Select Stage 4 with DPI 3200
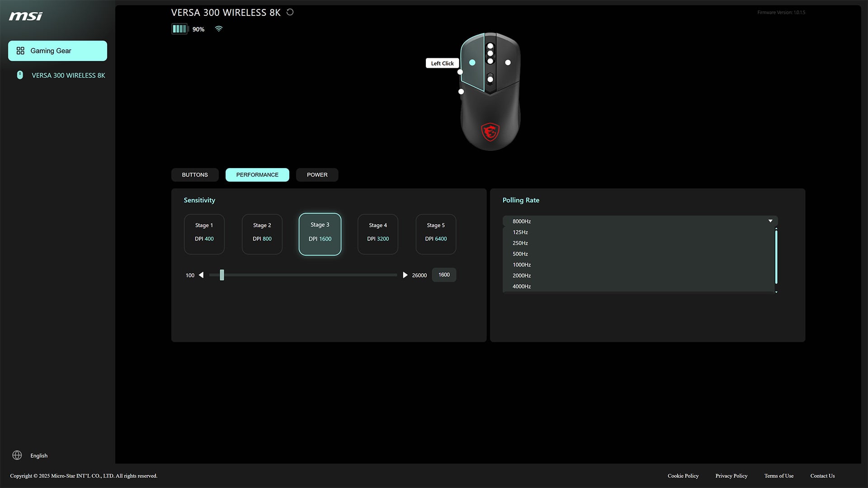This screenshot has width=868, height=488. [x=377, y=234]
